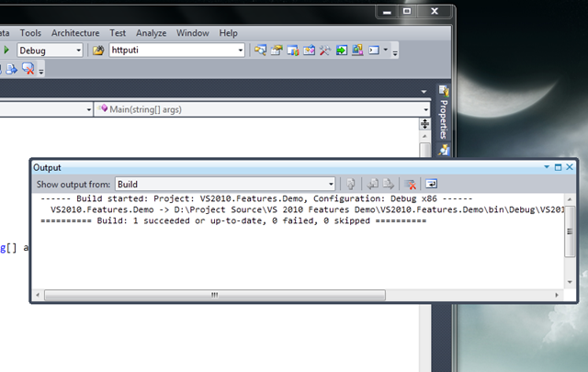
Task: Minimize the Visual Studio window
Action: 387,12
